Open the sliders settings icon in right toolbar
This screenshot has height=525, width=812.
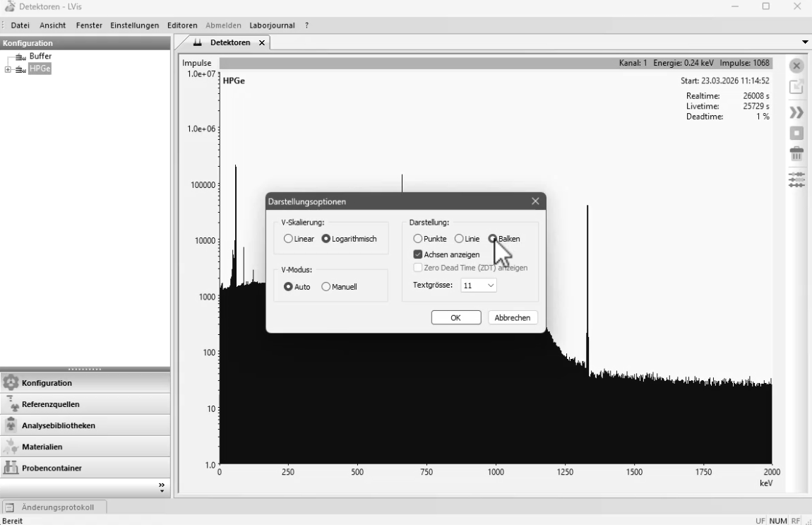[x=796, y=179]
